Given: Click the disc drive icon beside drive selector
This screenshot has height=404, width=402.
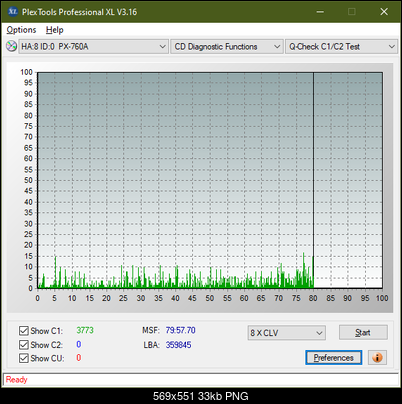Looking at the screenshot, I should (11, 46).
